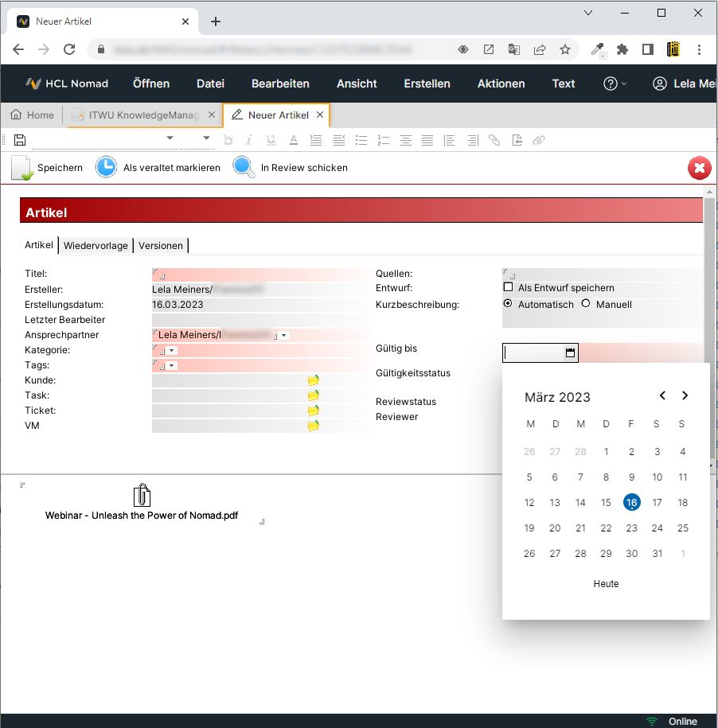Image resolution: width=718 pixels, height=728 pixels.
Task: Go to next month in calendar
Action: [685, 395]
